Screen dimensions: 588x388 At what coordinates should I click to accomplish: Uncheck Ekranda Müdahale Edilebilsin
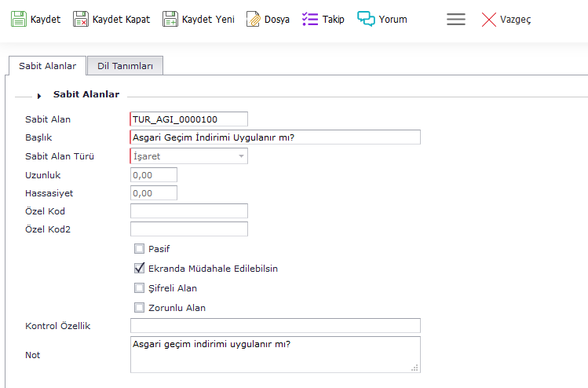click(140, 269)
